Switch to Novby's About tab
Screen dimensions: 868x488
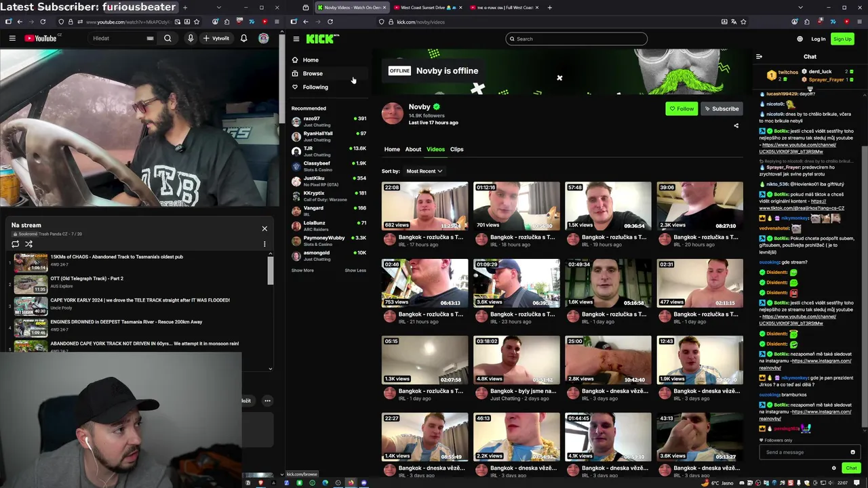(x=413, y=149)
